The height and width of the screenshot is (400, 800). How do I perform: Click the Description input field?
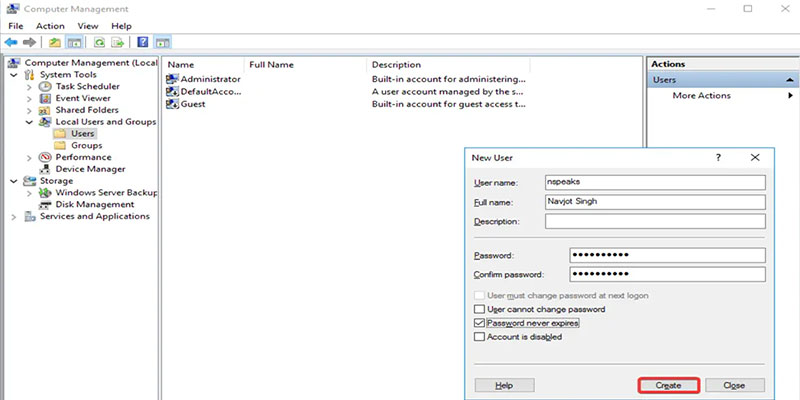pyautogui.click(x=655, y=221)
